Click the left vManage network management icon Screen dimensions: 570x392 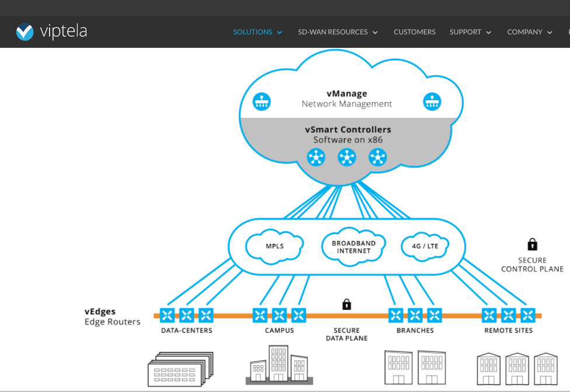coord(262,101)
